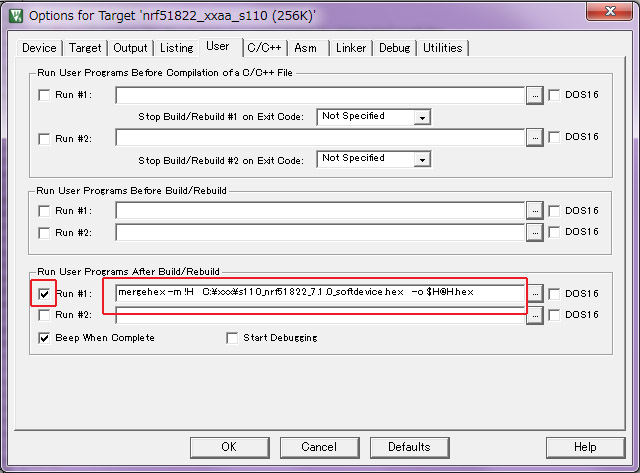Screen dimensions: 640x473
Task: Browse for after-build Run #2 program file
Action: click(x=535, y=315)
